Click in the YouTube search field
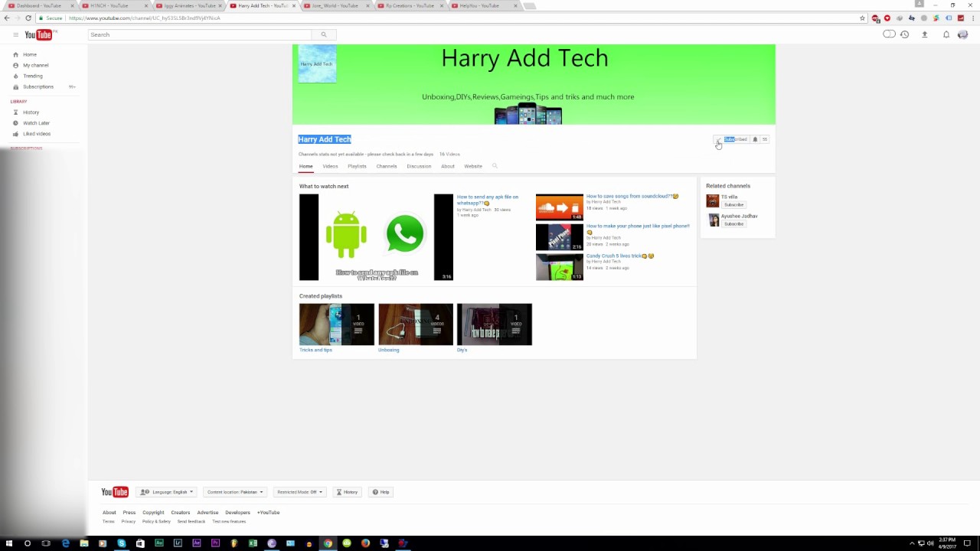Screen dimensions: 980x551 coord(200,34)
